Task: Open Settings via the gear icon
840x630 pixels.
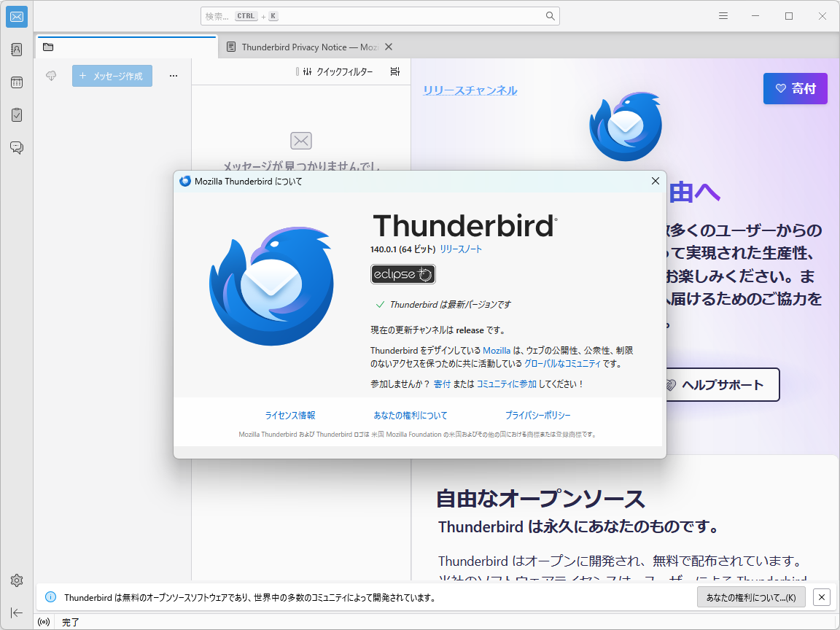Action: pos(16,580)
